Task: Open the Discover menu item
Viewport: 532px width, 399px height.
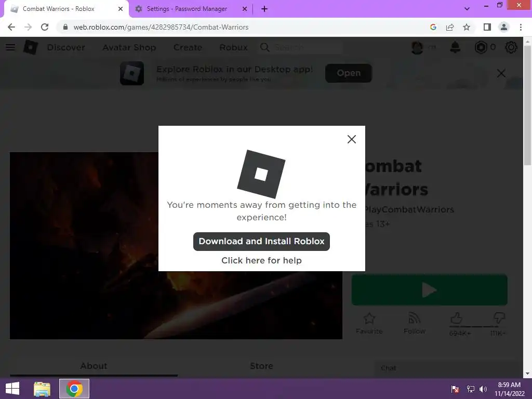Action: click(66, 47)
